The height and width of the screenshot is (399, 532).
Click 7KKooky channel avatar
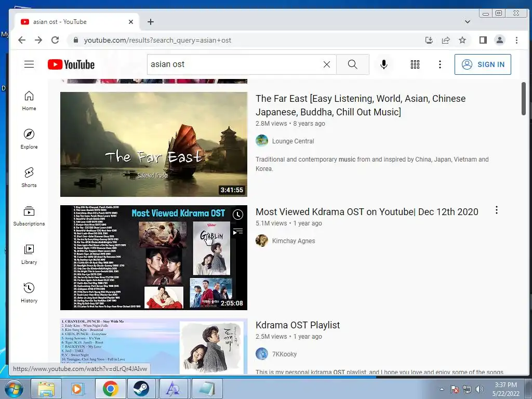[262, 354]
